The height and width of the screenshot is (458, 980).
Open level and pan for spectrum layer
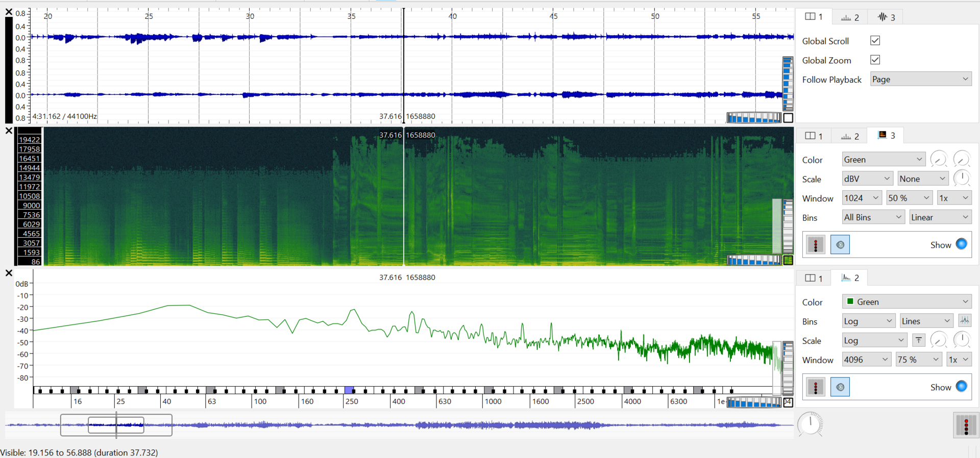pyautogui.click(x=816, y=387)
